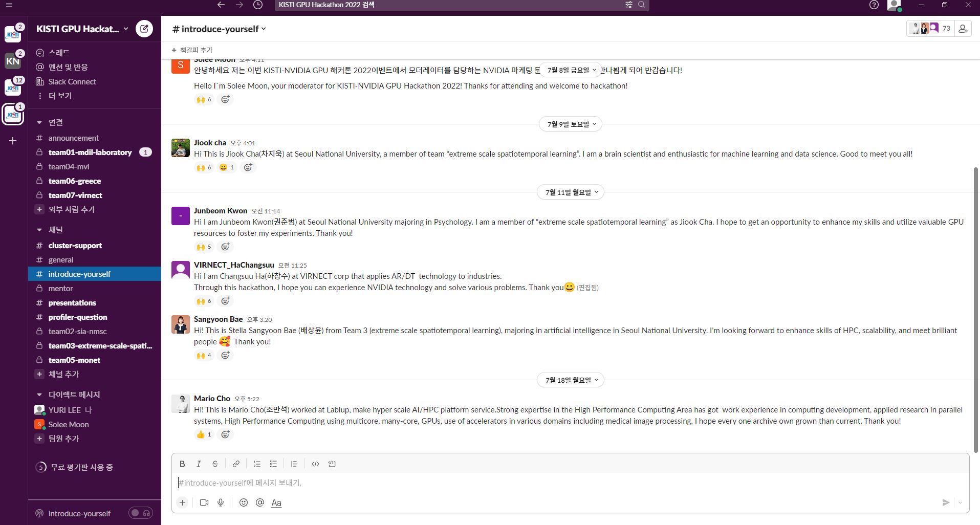Mention someone with @ icon
Image resolution: width=980 pixels, height=525 pixels.
pos(260,502)
